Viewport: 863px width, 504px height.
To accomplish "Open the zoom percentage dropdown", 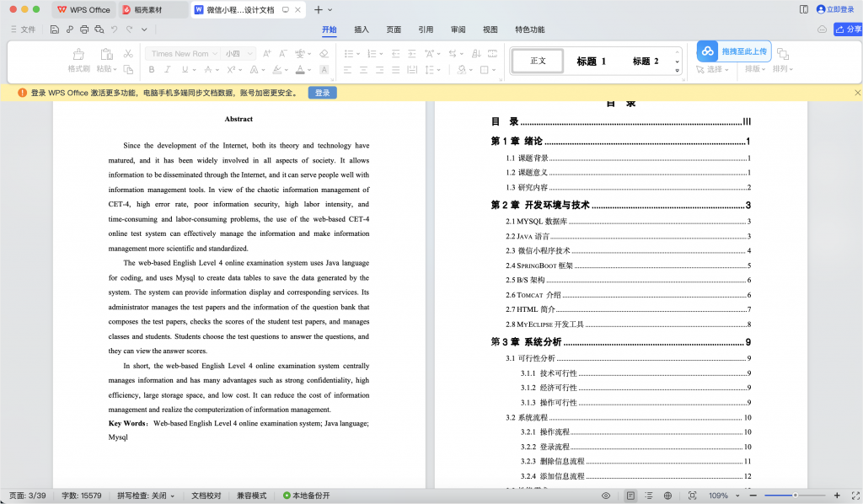I will (x=723, y=496).
